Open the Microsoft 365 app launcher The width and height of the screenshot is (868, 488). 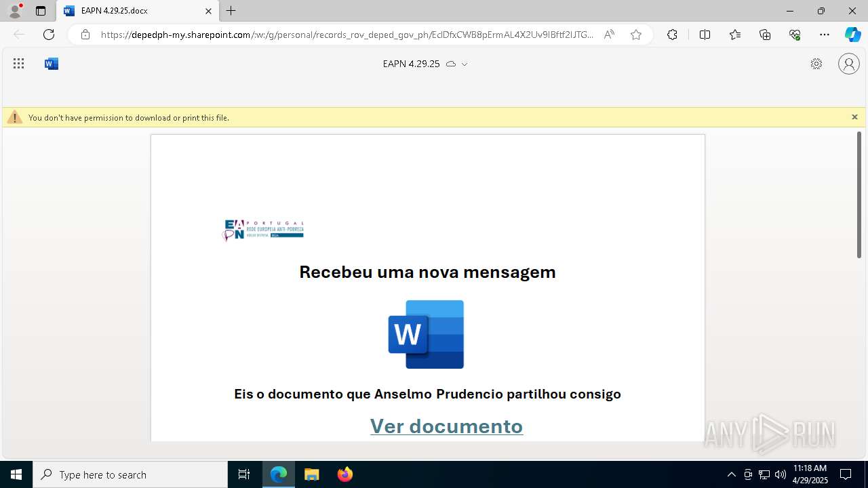(x=18, y=64)
